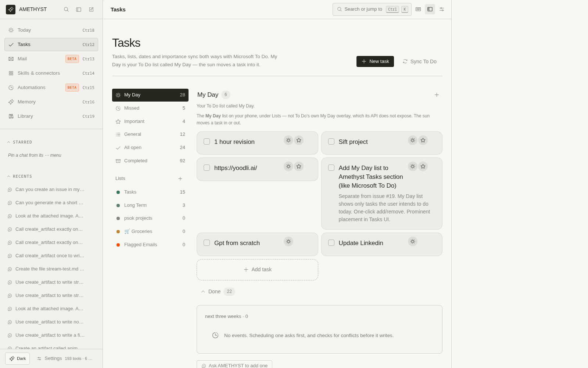The width and height of the screenshot is (588, 368).
Task: Open Skills & connectors
Action: tap(51, 73)
